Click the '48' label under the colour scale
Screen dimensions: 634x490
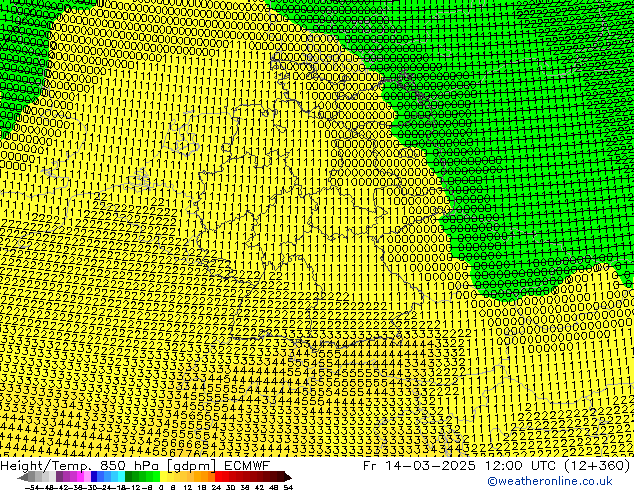point(273,488)
